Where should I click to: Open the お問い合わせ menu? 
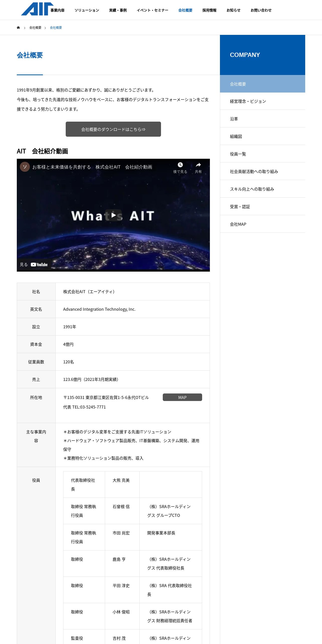point(261,10)
